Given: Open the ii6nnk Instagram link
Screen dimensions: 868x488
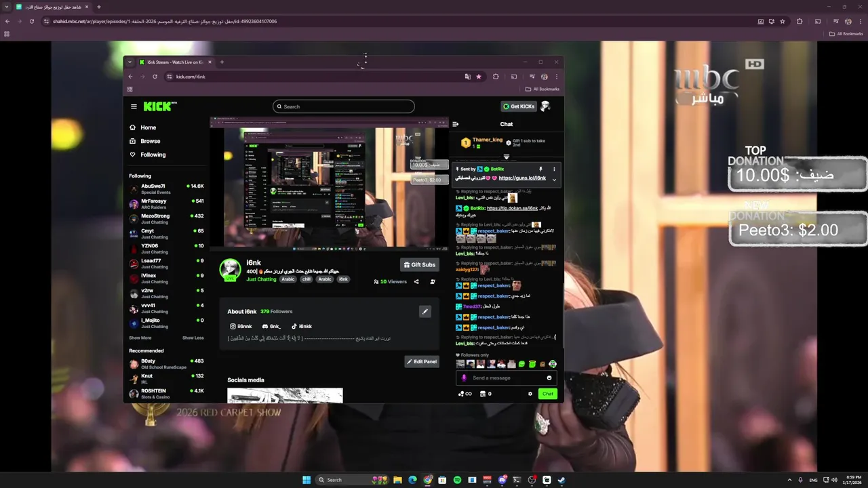Looking at the screenshot, I should (x=241, y=327).
